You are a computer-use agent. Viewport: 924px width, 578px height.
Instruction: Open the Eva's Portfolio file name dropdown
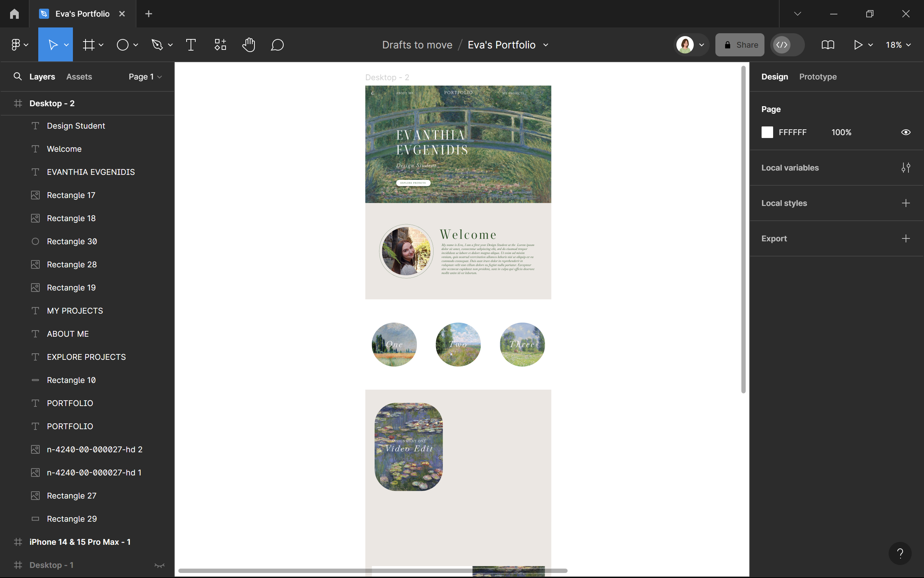pos(546,45)
